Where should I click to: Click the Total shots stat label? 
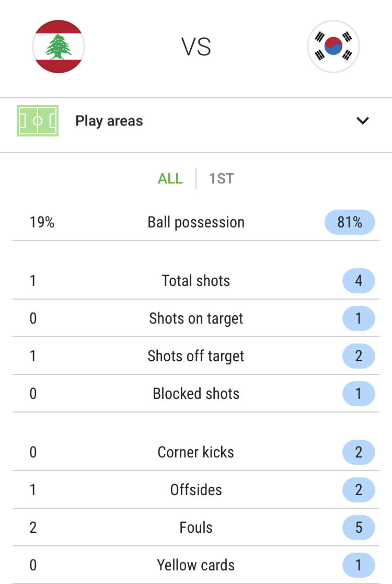(196, 281)
